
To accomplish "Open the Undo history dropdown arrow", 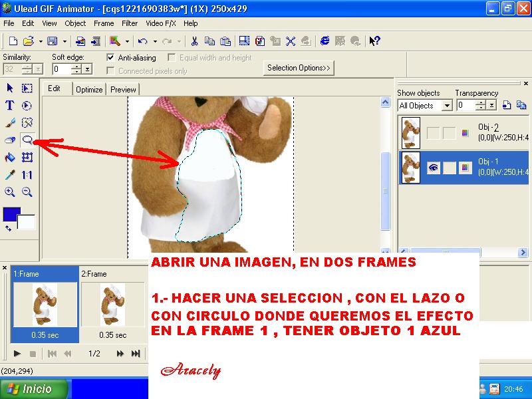I will 155,41.
